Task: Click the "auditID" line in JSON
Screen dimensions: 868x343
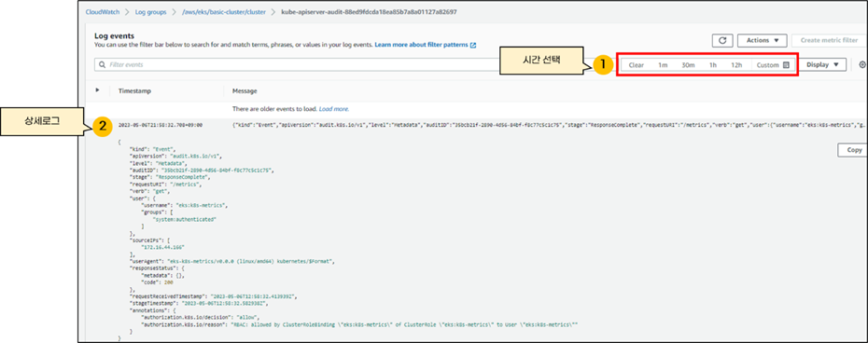Action: (202, 171)
